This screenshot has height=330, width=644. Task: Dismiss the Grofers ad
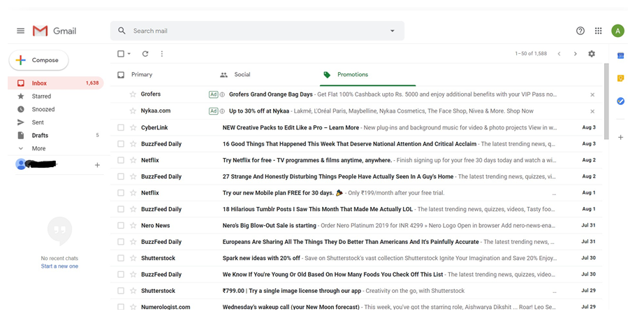pos(592,94)
